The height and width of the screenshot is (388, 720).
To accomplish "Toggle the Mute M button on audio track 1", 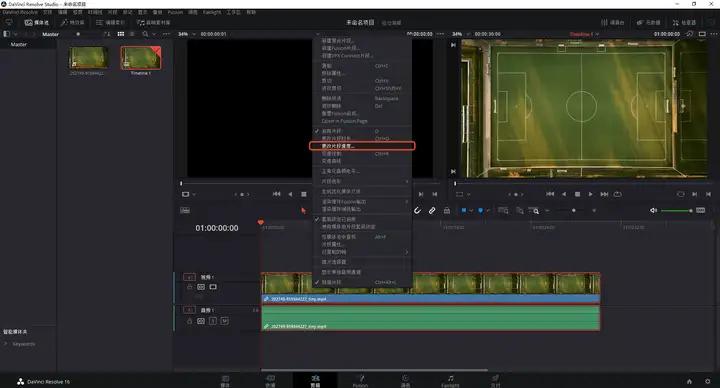I will (224, 321).
